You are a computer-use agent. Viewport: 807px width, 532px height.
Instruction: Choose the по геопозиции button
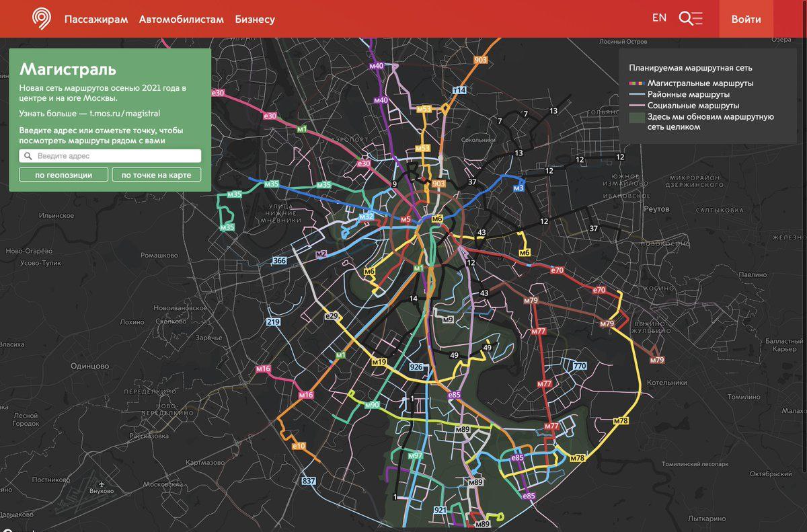65,175
